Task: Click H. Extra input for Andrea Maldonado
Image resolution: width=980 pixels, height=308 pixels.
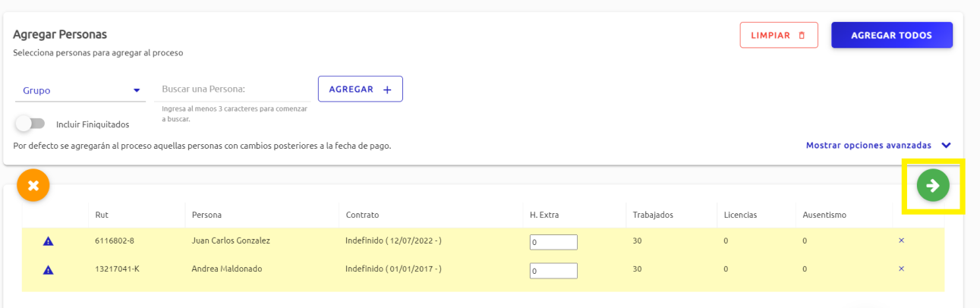Action: (x=553, y=271)
